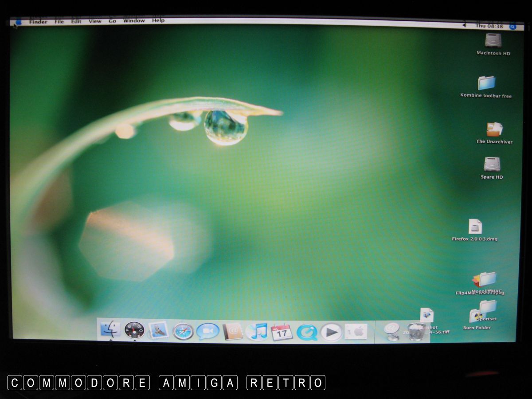Viewport: 532px width, 399px height.
Task: Launch Safari browser from the Dock
Action: click(183, 331)
